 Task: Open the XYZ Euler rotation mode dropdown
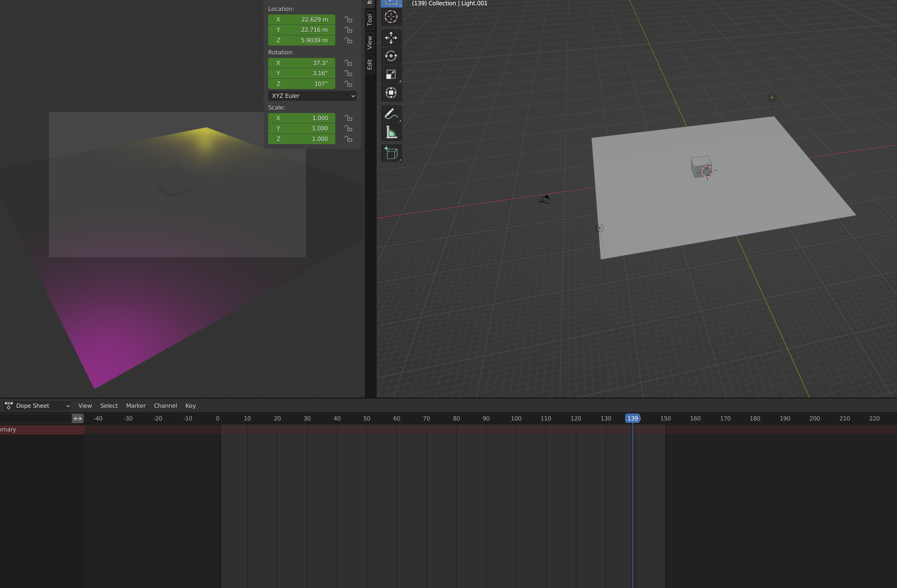[x=312, y=96]
